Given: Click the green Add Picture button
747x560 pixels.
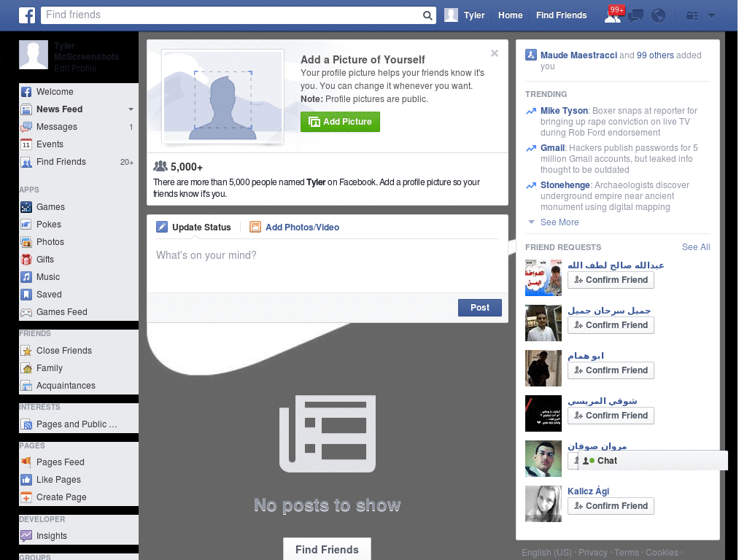Looking at the screenshot, I should [x=340, y=122].
